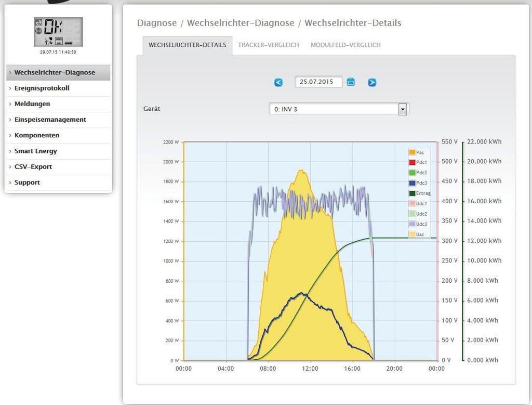Select the Wechselrichter-Details tab

[x=187, y=45]
